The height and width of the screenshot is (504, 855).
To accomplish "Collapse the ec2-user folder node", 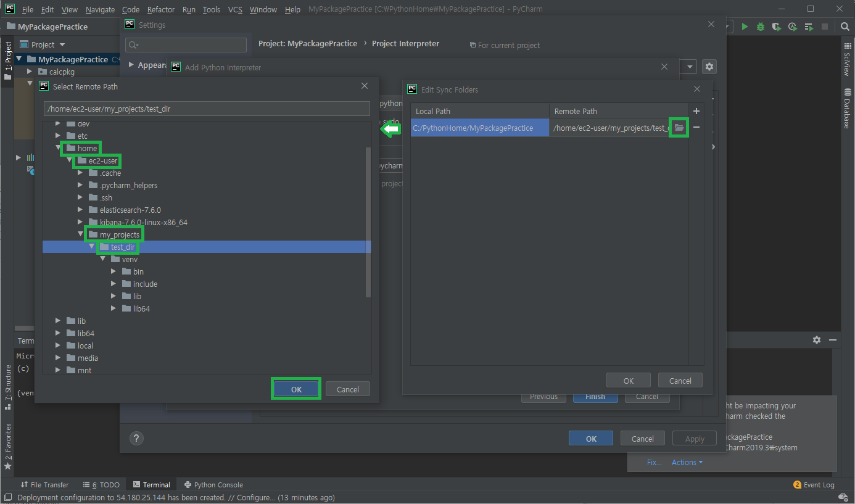I will [69, 160].
